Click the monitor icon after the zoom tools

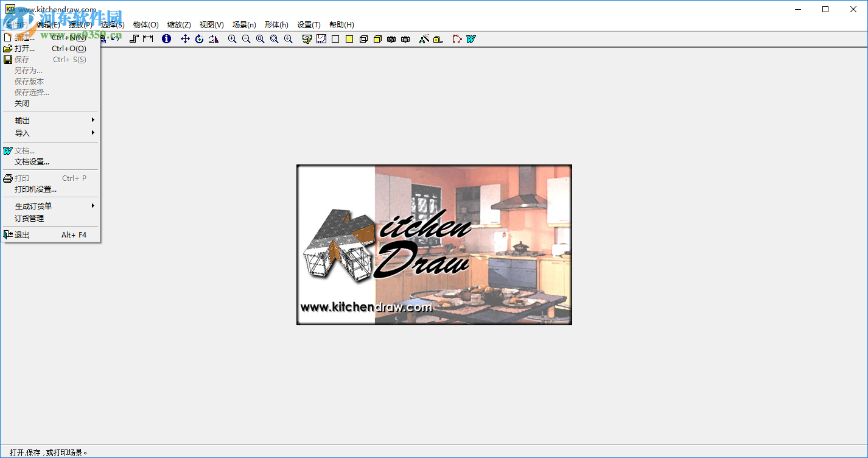click(x=307, y=39)
